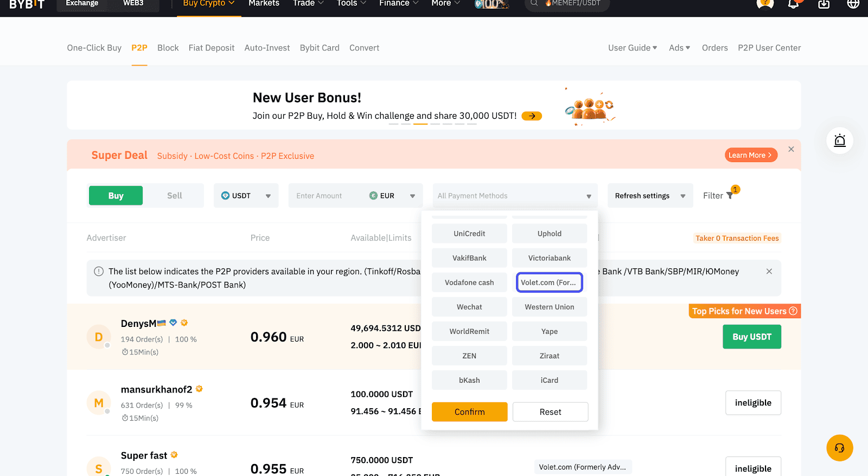Select ZEN payment method
This screenshot has width=868, height=476.
469,356
